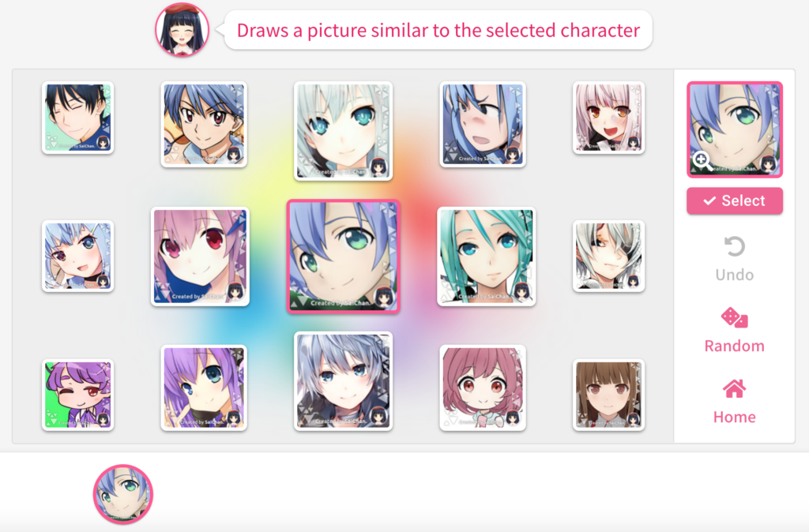Roll the Random dice icon

[x=734, y=317]
